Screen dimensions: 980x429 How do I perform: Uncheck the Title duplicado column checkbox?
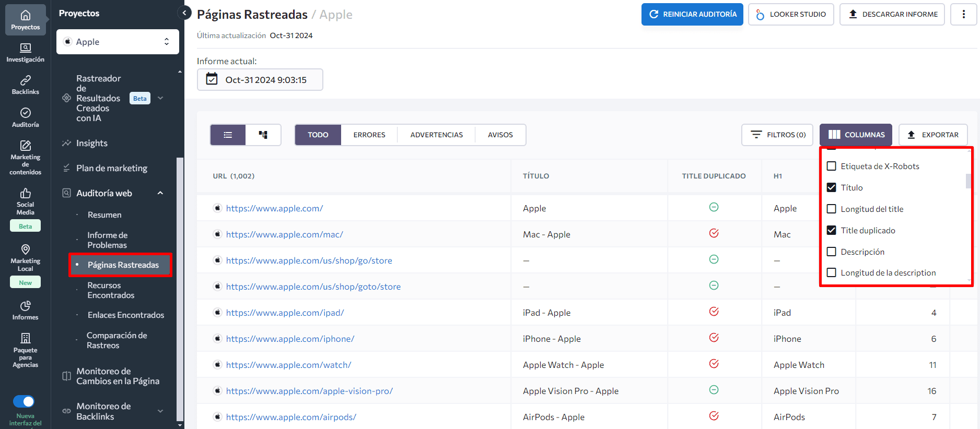coord(832,230)
